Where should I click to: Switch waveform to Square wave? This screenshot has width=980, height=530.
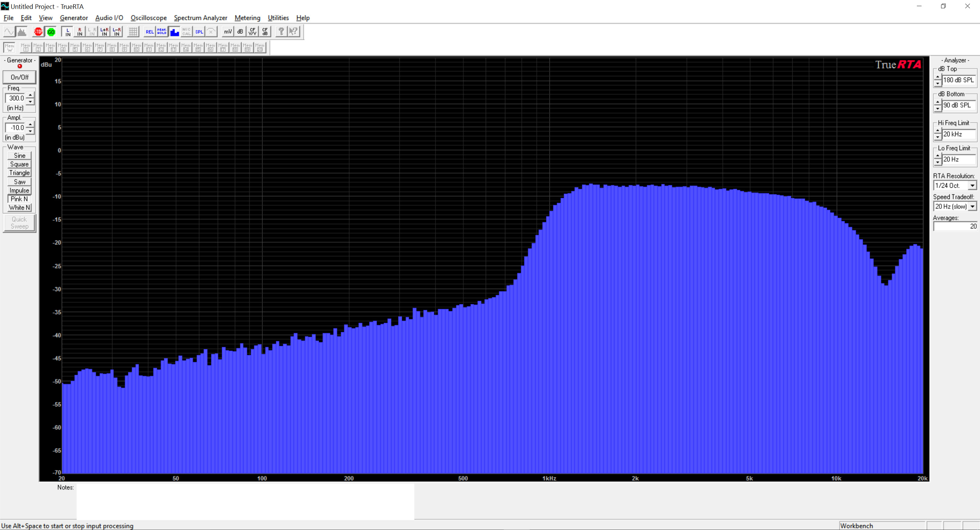(19, 164)
